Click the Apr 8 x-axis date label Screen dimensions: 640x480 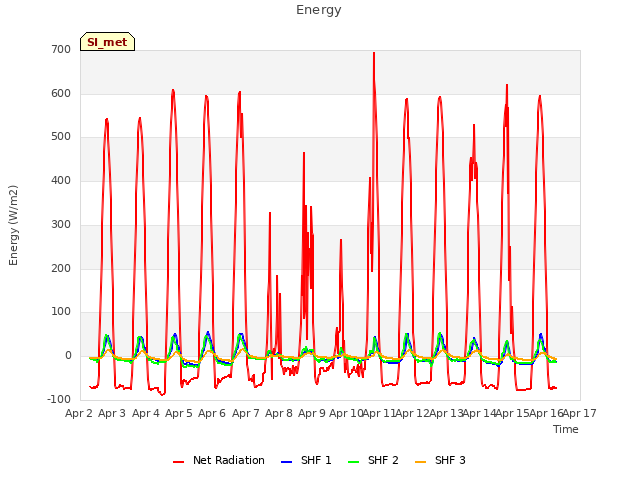279,413
